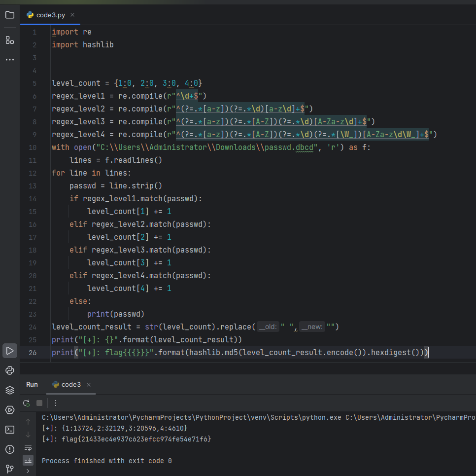Click the '__old:' parameter hint

pyautogui.click(x=268, y=327)
